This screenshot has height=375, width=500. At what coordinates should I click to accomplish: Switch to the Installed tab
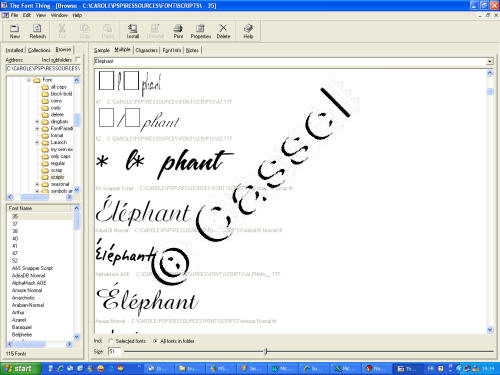coord(14,50)
